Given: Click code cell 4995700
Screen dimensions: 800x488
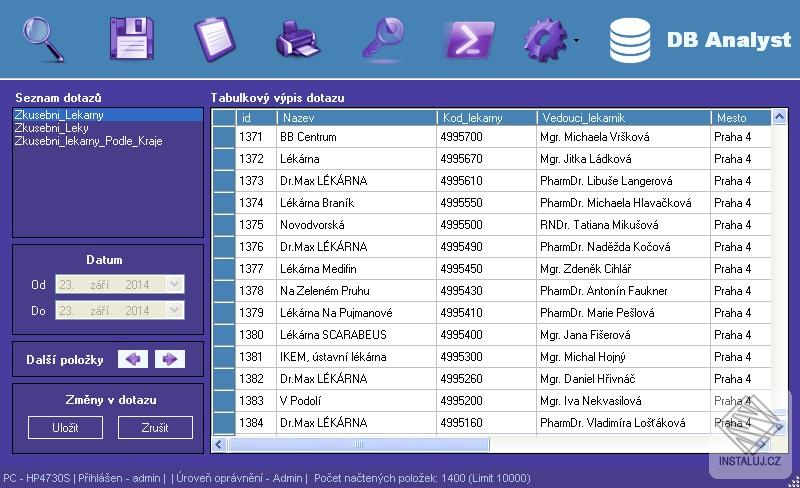Looking at the screenshot, I should coord(487,137).
